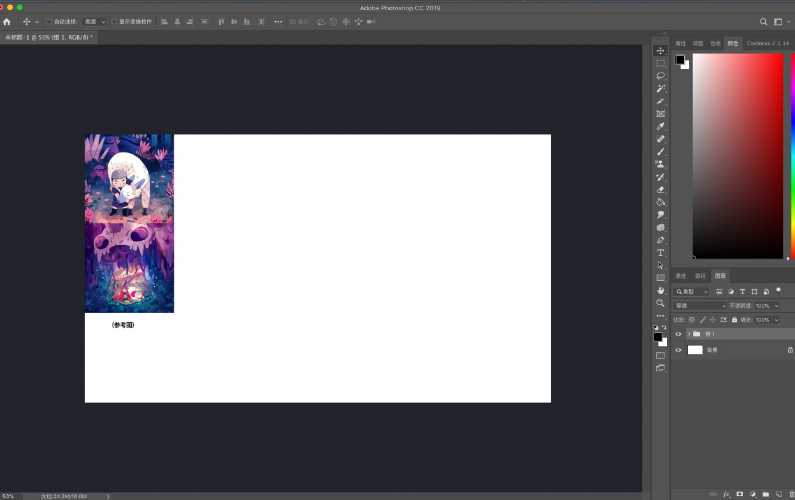Select the Eyedropper tool
Viewport: 795px width, 500px height.
point(660,126)
